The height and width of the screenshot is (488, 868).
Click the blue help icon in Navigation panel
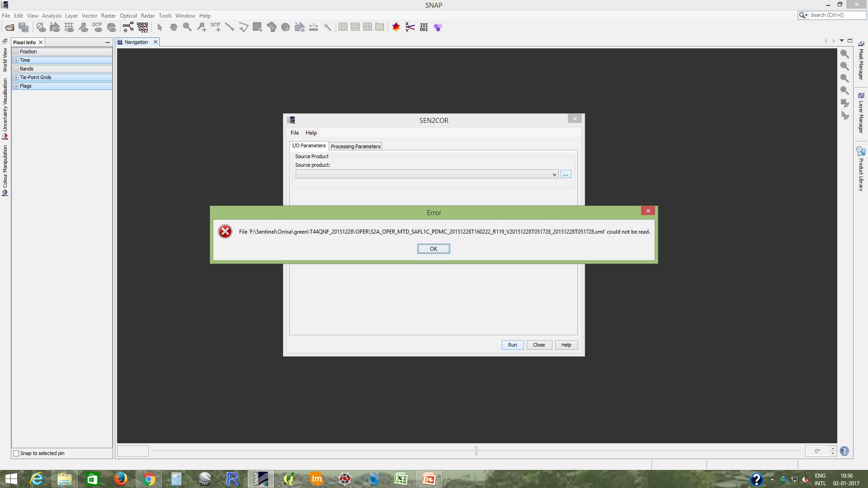[x=844, y=451]
